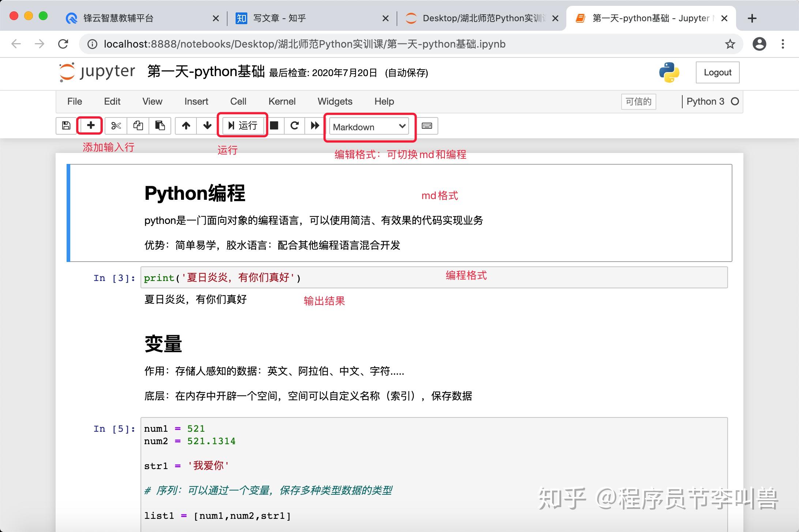Restart the kernel with the circular arrow icon

[295, 125]
